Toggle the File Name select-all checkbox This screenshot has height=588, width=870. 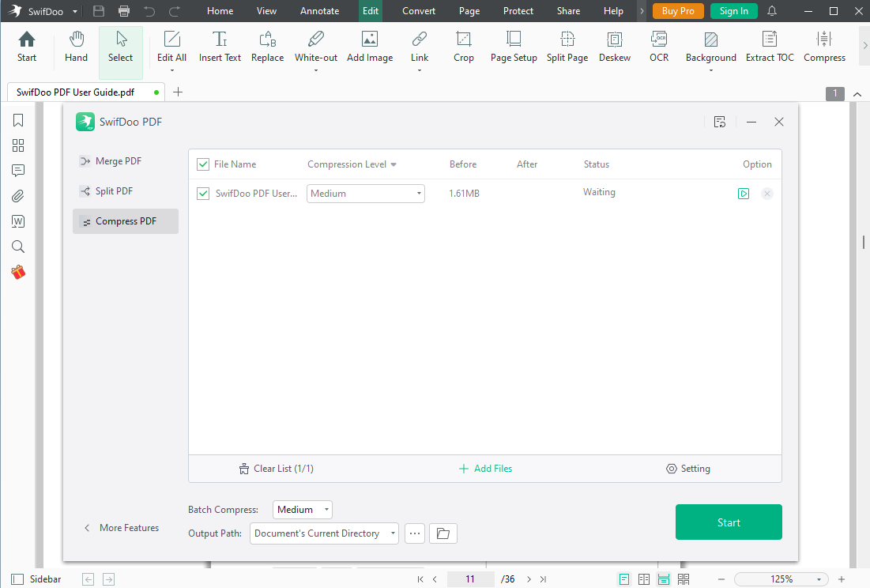pyautogui.click(x=203, y=164)
